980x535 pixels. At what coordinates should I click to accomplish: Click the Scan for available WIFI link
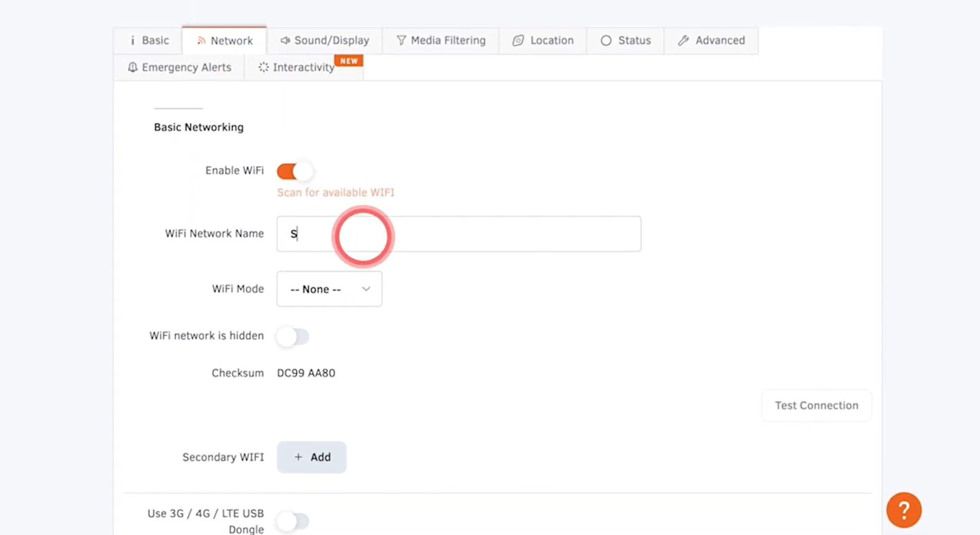(x=335, y=192)
